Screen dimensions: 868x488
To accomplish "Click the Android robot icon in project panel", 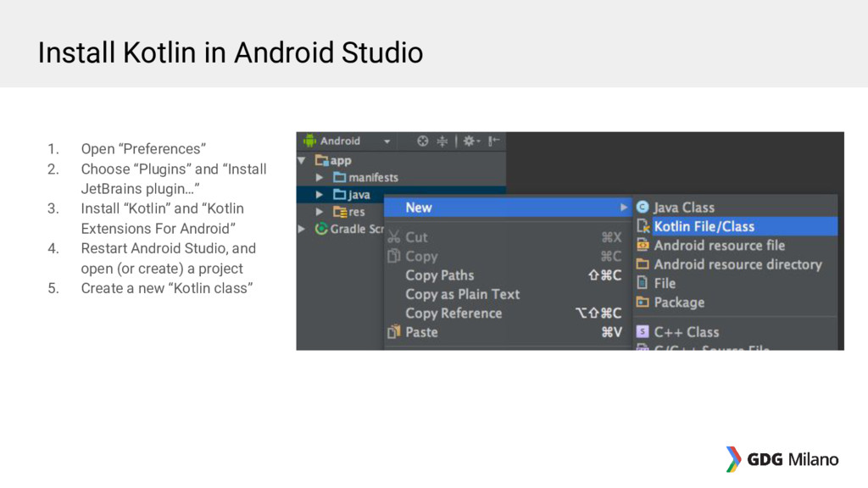I will click(309, 141).
